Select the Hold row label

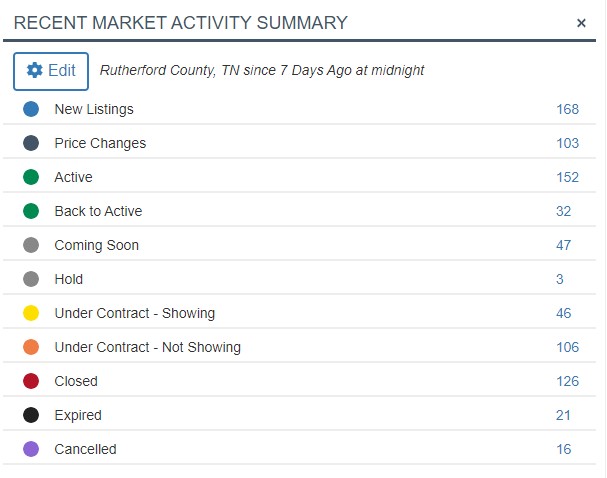pos(69,279)
